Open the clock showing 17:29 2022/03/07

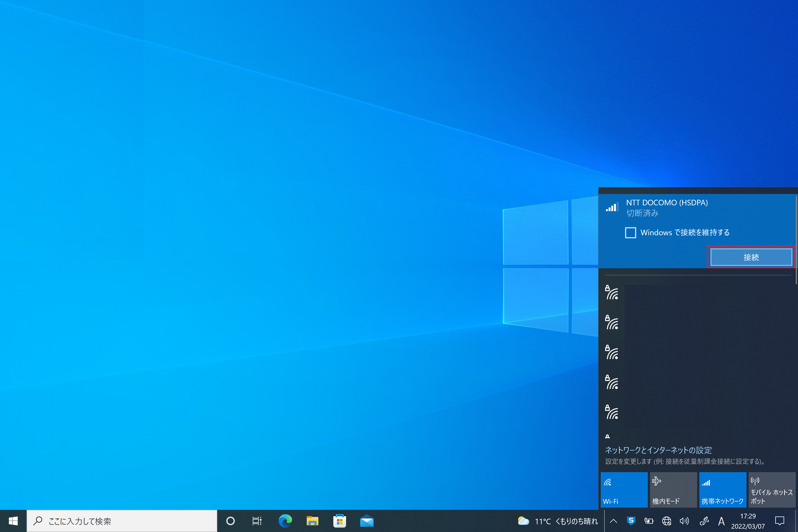(x=748, y=521)
